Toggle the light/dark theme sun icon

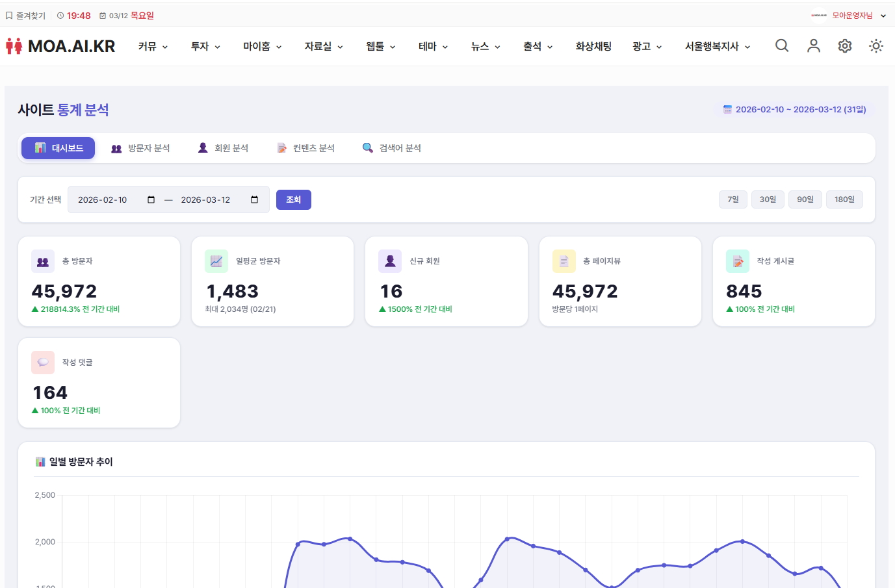(876, 45)
